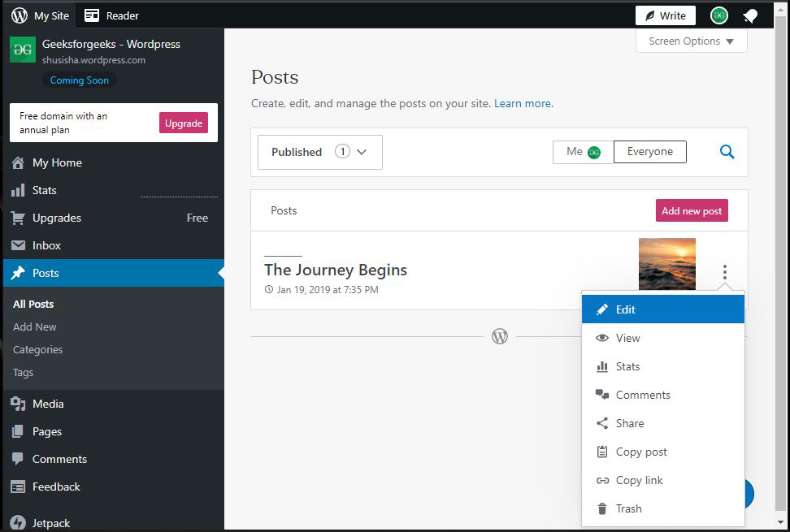Click the search magnifier icon

tap(727, 152)
